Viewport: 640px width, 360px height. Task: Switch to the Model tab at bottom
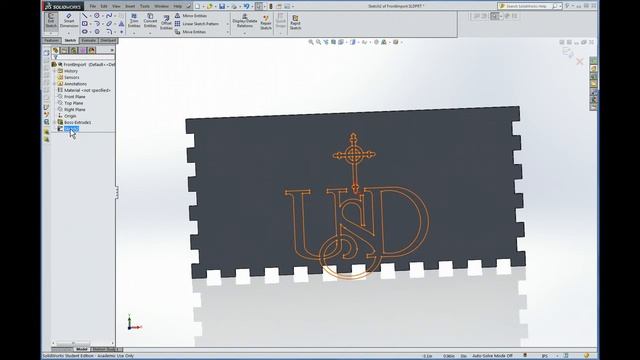pos(82,349)
